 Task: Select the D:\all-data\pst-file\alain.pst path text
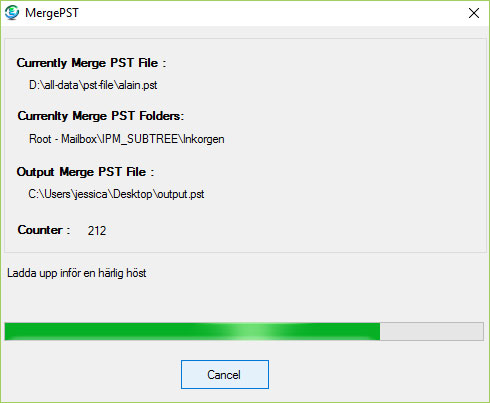(93, 85)
